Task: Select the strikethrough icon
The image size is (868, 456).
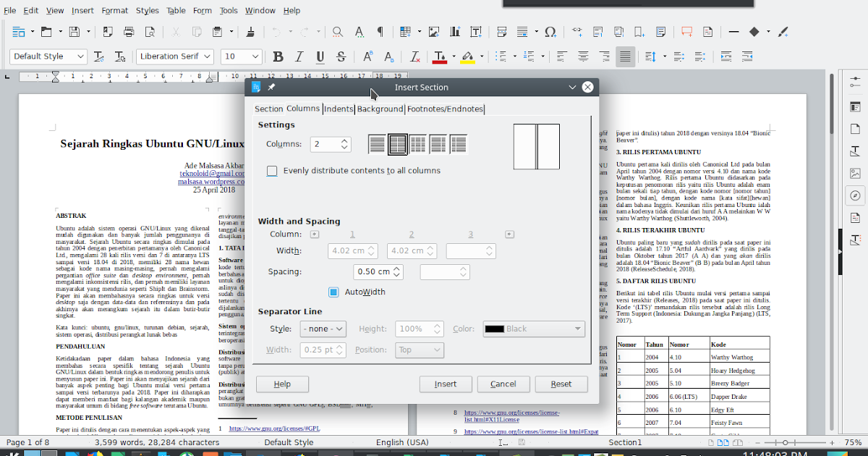Action: (340, 56)
